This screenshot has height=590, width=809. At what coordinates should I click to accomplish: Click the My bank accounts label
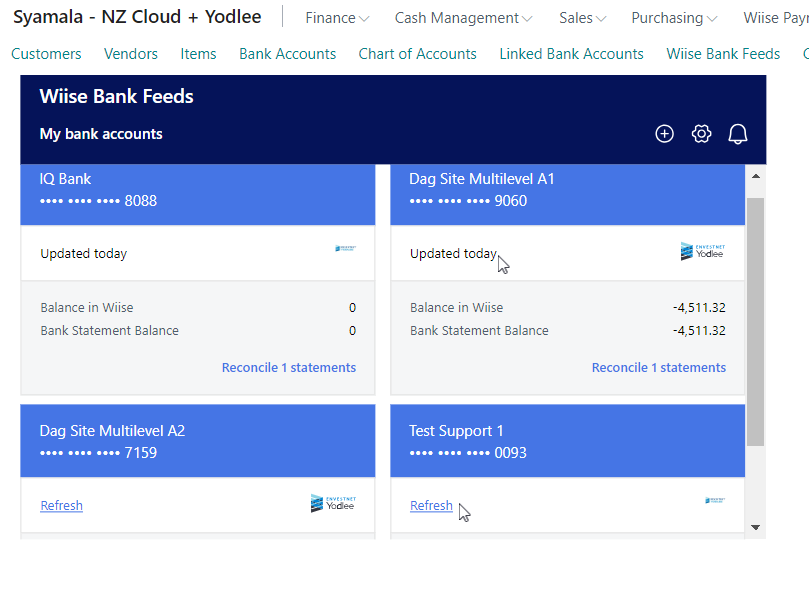101,134
